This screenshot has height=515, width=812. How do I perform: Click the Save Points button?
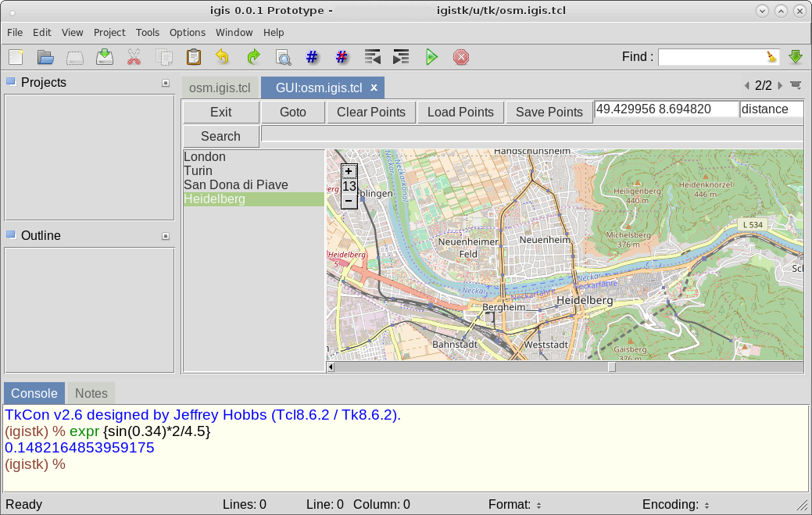pyautogui.click(x=549, y=113)
